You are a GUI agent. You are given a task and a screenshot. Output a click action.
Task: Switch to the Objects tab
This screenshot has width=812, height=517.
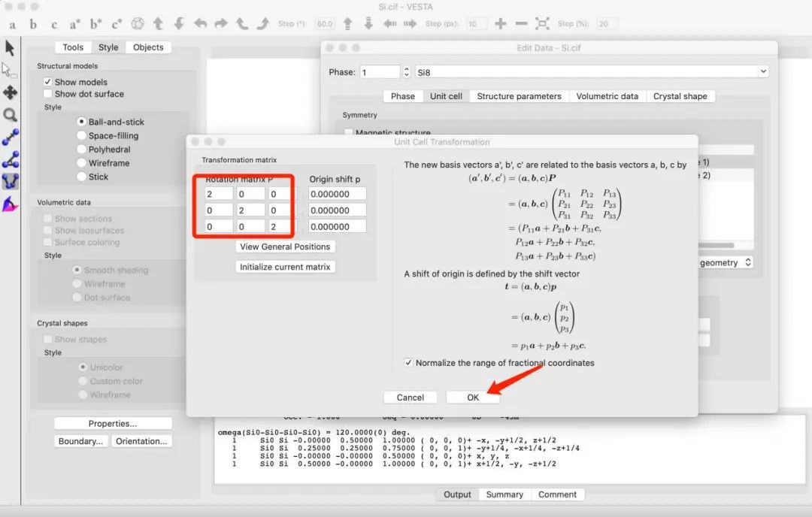click(x=148, y=47)
